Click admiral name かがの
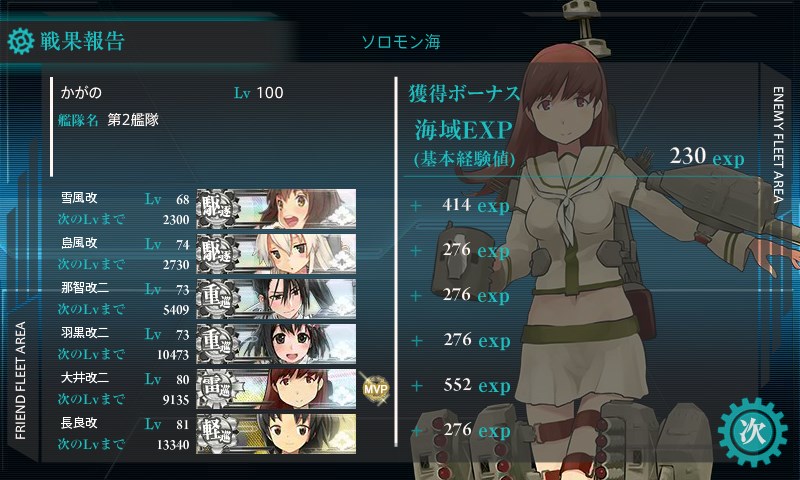 (x=81, y=93)
